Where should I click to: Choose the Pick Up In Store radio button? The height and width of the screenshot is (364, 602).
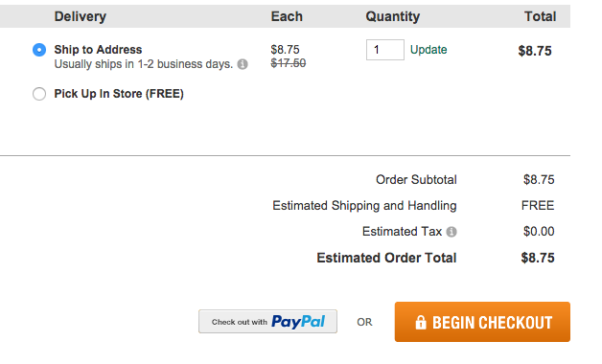tap(39, 94)
